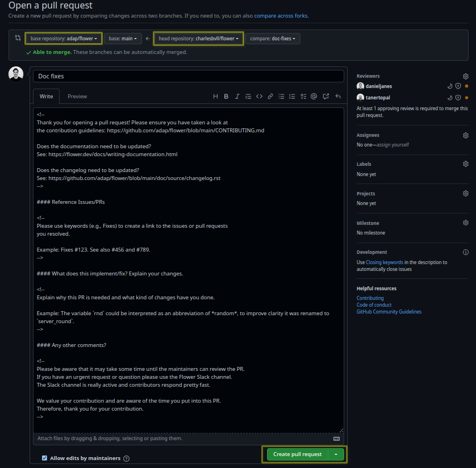Screen dimensions: 476x468
Task: Insert a task list using toolbar icon
Action: tap(303, 97)
